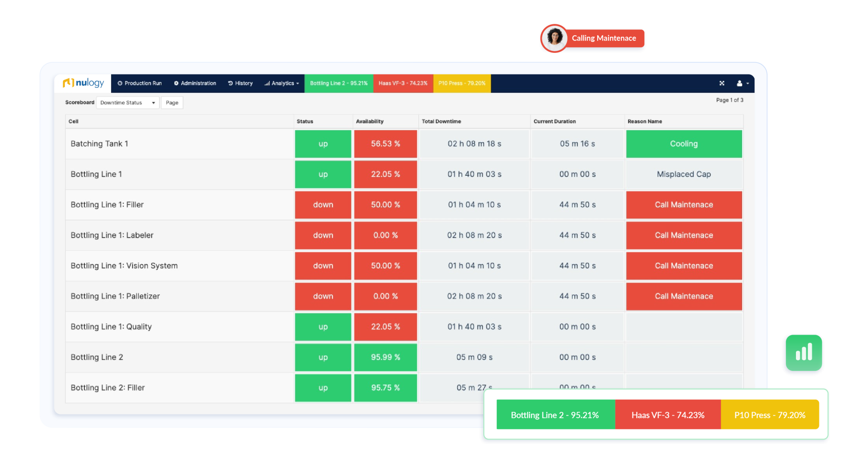Toggle the up status for Bottling Line 2

coord(323,357)
